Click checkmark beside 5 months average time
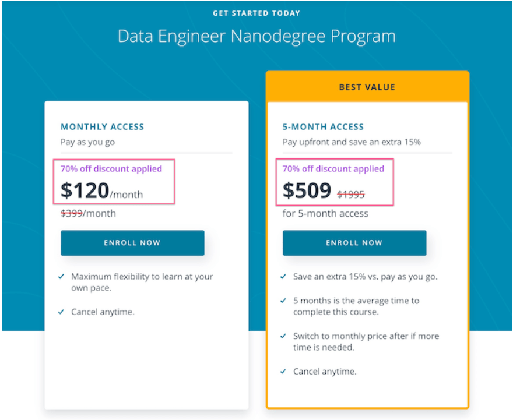513x420 pixels. [283, 301]
